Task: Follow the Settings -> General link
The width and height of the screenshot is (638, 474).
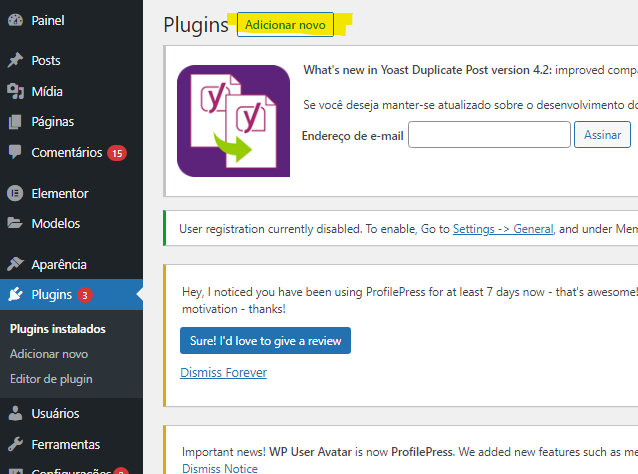Action: tap(503, 229)
